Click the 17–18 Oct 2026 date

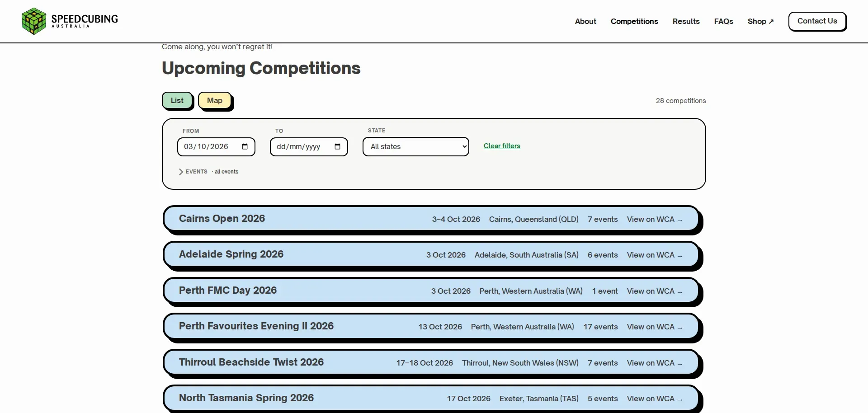point(425,363)
